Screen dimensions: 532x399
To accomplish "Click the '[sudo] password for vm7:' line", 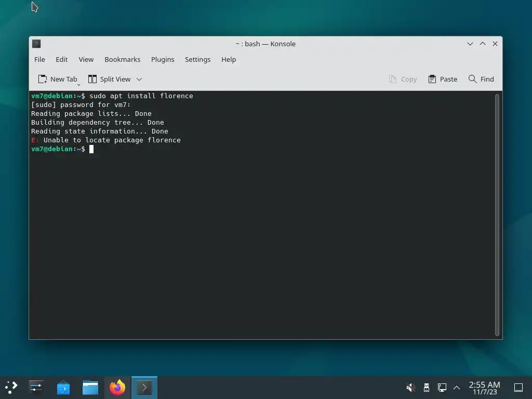I will click(81, 105).
